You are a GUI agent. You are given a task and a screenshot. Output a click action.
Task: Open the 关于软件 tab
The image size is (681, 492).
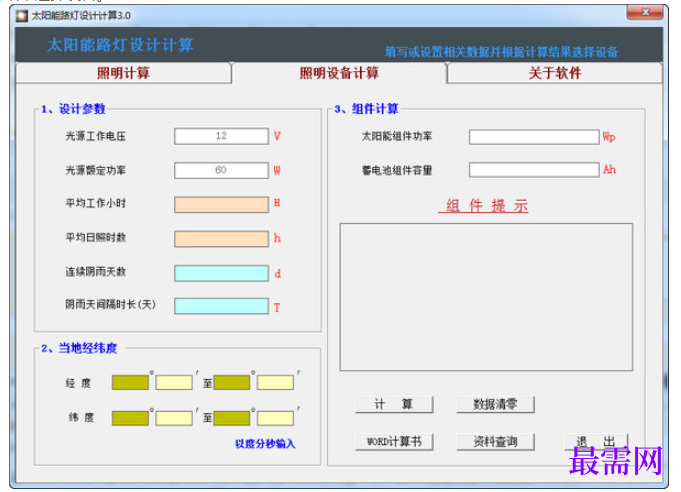[555, 73]
